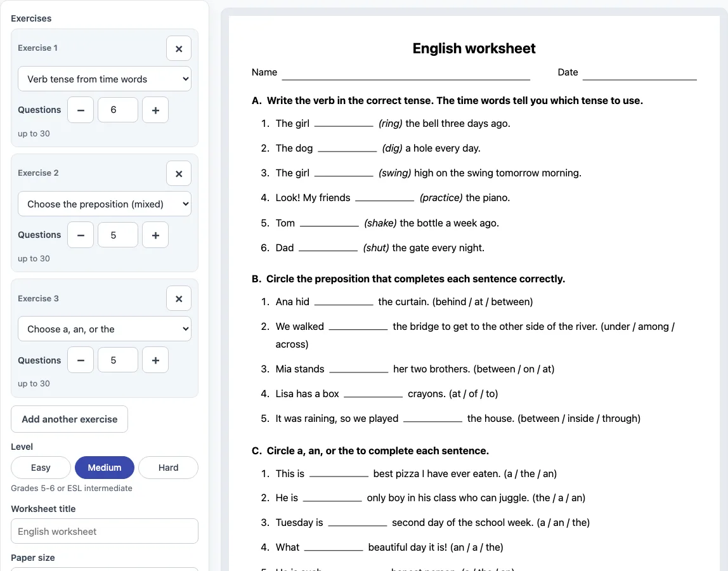Decrease Exercise 3 question count with minus
The height and width of the screenshot is (571, 728).
(81, 360)
